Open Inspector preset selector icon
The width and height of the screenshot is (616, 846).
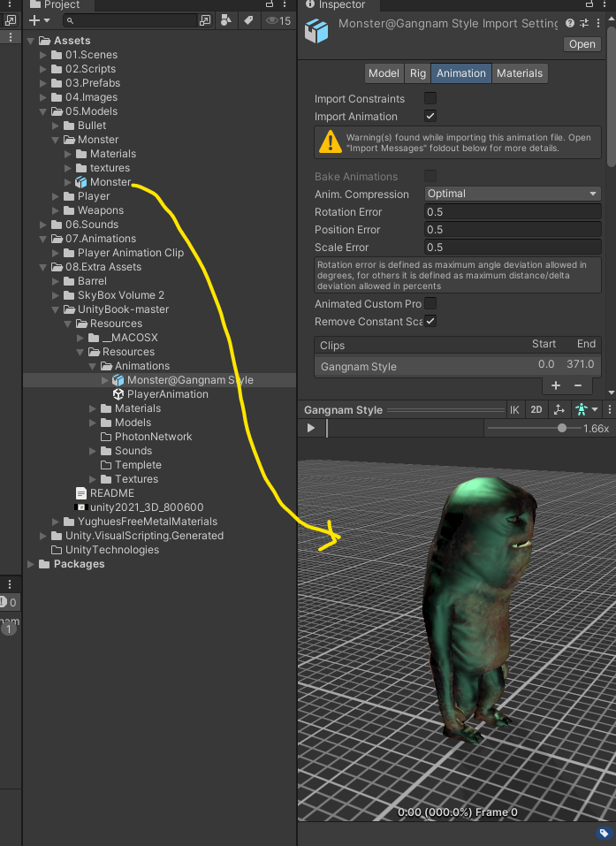[584, 23]
